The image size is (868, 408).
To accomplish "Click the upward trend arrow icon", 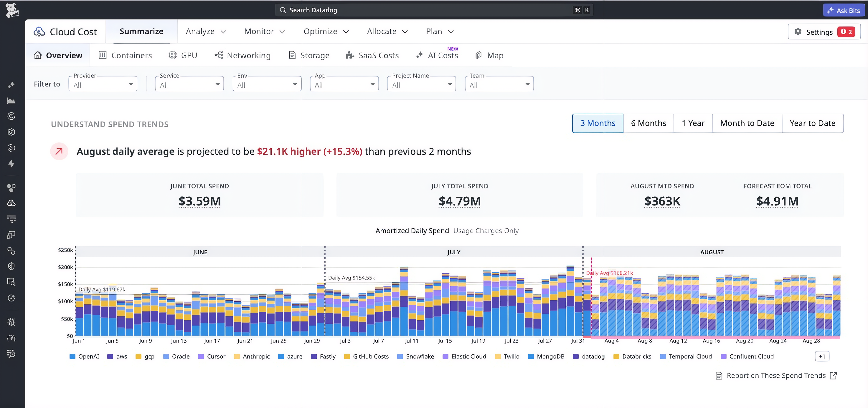I will 59,151.
